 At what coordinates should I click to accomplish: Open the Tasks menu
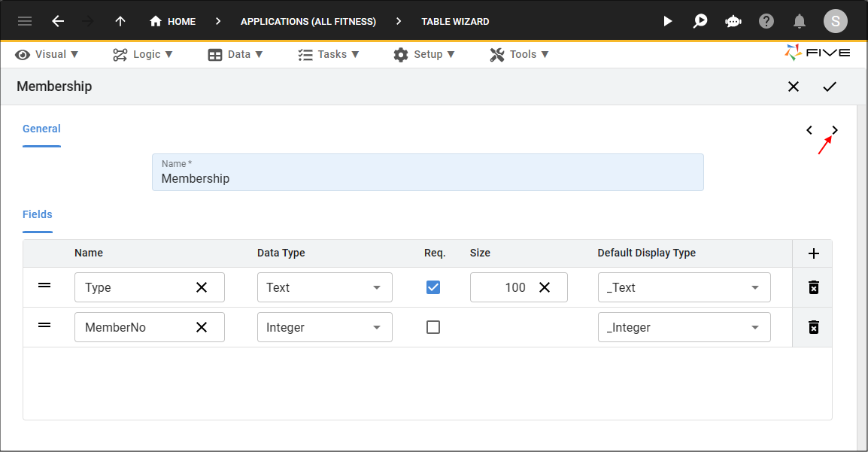pyautogui.click(x=328, y=54)
